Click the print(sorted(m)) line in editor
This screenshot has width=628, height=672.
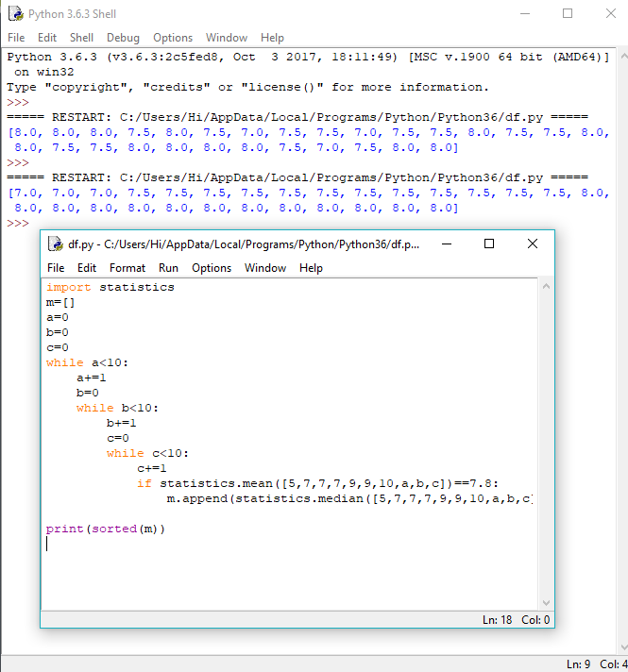pos(106,529)
